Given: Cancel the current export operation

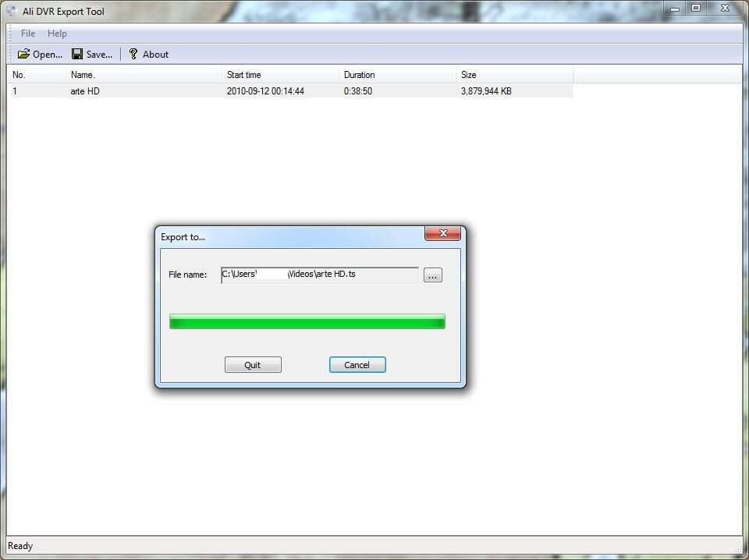Looking at the screenshot, I should tap(357, 364).
